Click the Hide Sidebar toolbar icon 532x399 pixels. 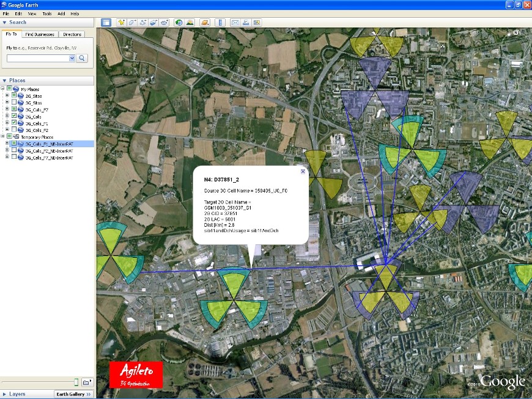click(106, 23)
